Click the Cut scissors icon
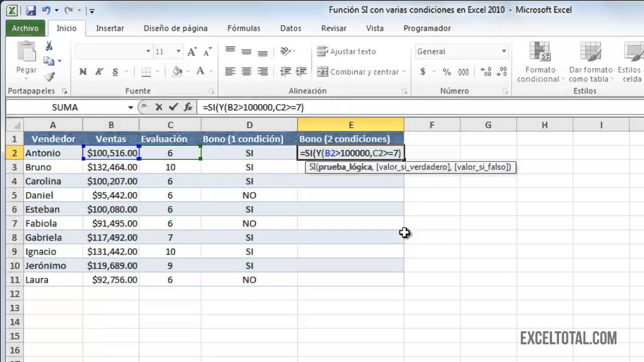Screen dimensions: 644x362 pos(49,46)
